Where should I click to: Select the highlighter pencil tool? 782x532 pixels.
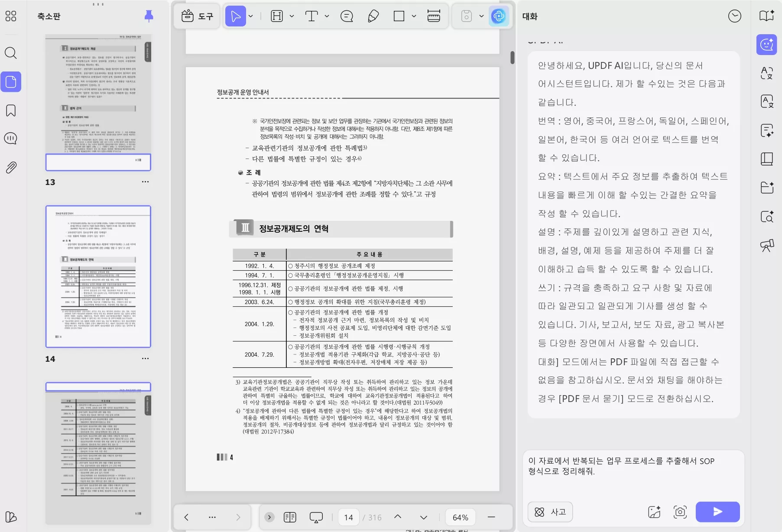[373, 16]
